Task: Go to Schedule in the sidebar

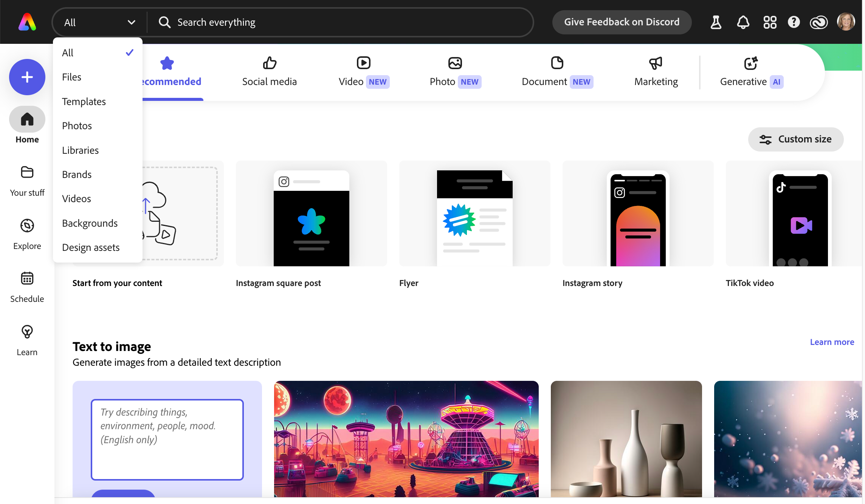Action: [x=27, y=287]
